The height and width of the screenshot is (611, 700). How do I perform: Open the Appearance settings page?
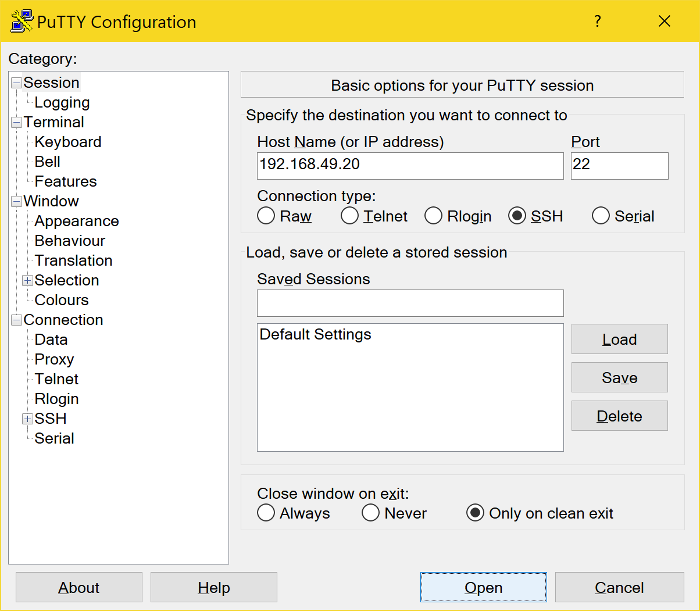click(x=76, y=221)
